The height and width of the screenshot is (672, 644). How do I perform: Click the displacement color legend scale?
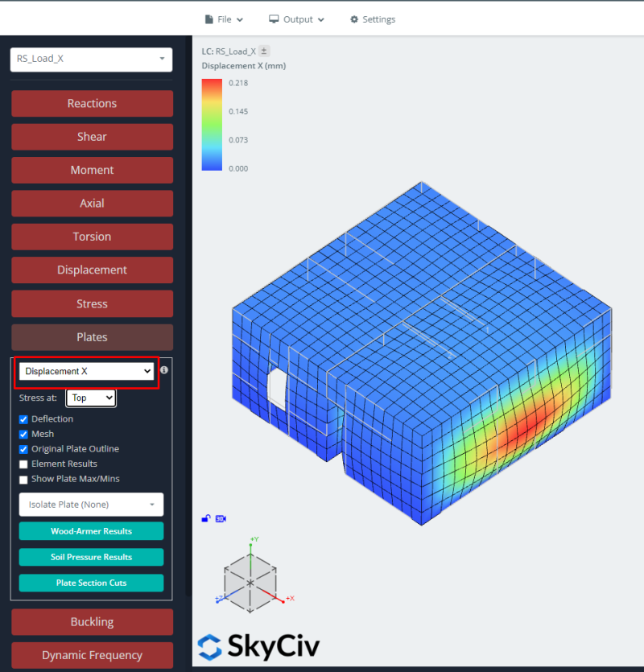pyautogui.click(x=211, y=125)
